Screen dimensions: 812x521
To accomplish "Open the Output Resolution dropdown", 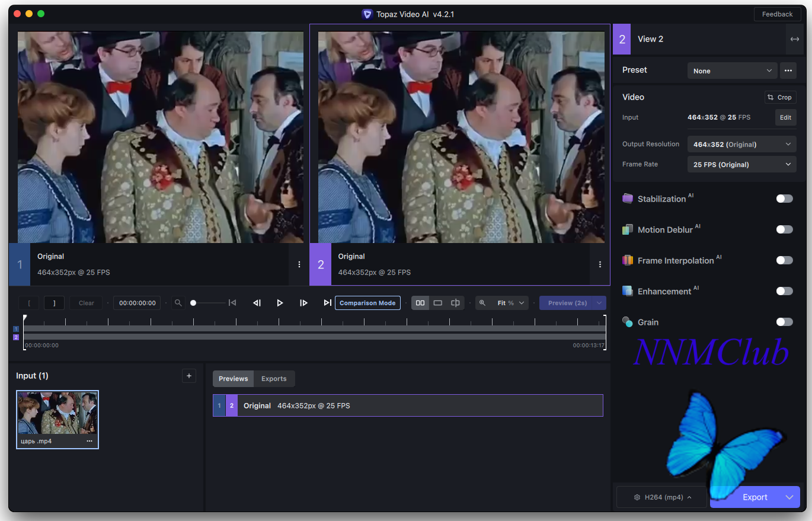I will (741, 144).
